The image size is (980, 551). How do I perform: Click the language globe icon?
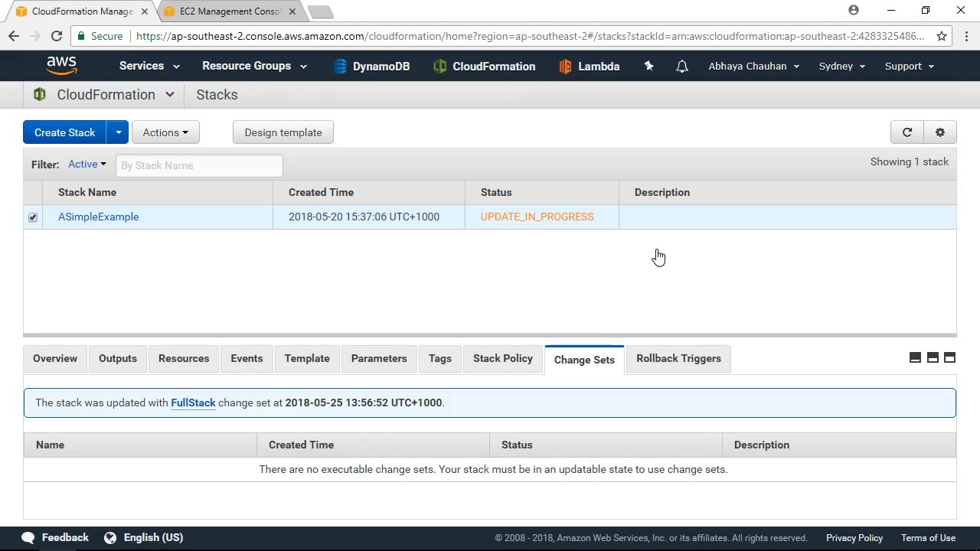tap(110, 537)
